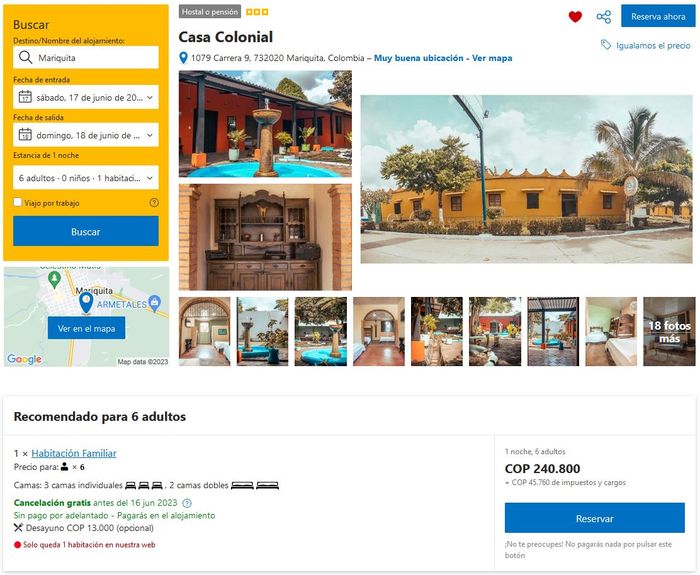The height and width of the screenshot is (575, 700).
Task: Click the calendar icon in Fecha de entrada
Action: (x=25, y=97)
